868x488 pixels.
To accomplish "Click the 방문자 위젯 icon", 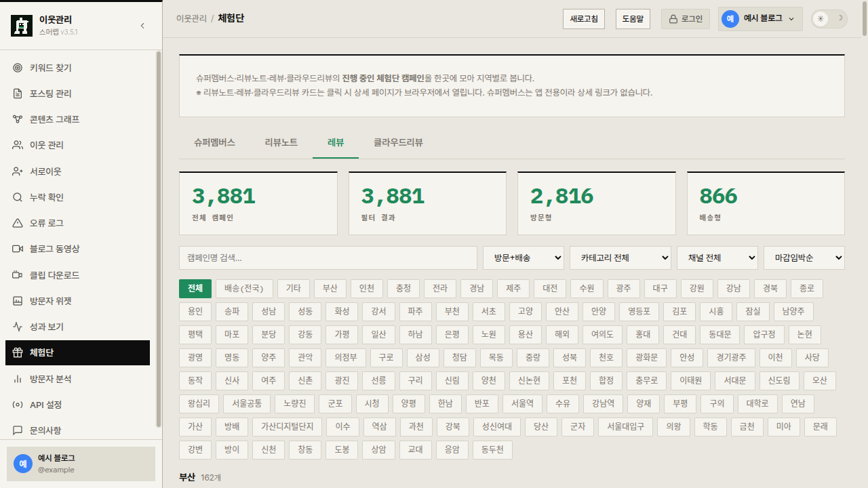I will [18, 301].
